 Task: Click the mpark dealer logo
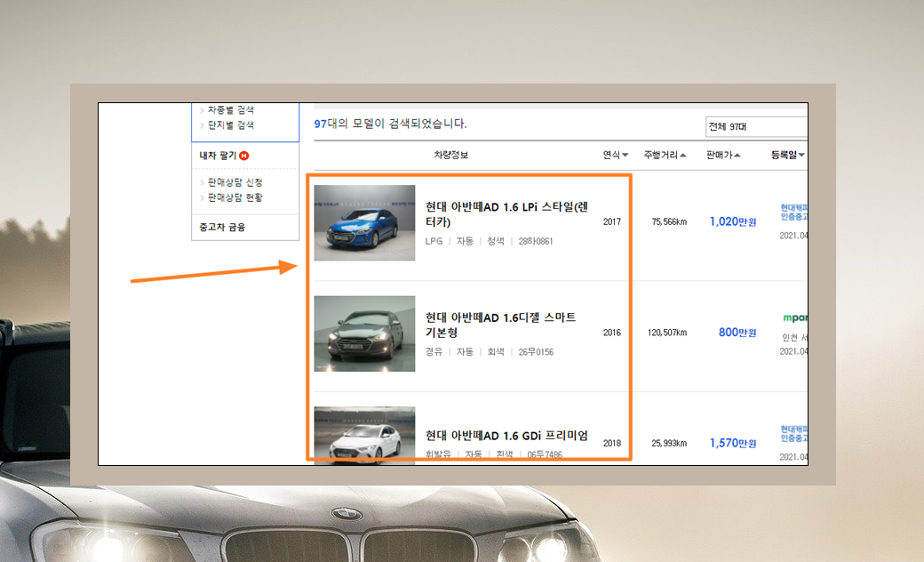pyautogui.click(x=795, y=318)
